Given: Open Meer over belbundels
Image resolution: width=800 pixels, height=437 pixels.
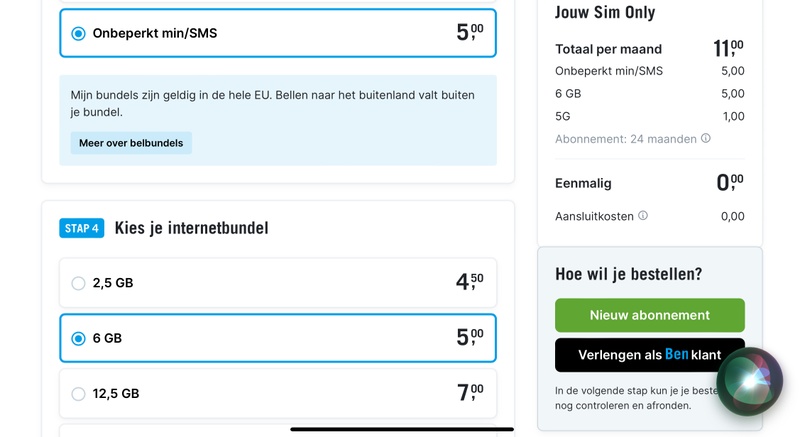Looking at the screenshot, I should click(x=131, y=143).
